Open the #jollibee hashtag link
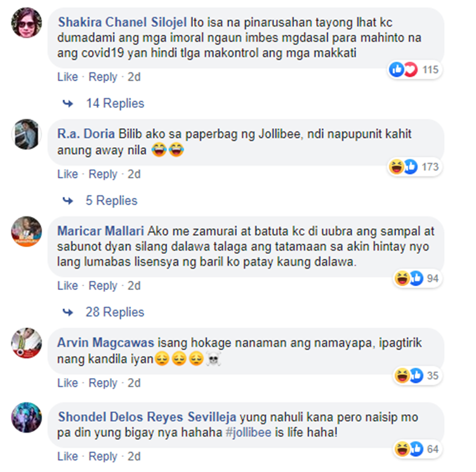476x472 pixels. tap(248, 432)
